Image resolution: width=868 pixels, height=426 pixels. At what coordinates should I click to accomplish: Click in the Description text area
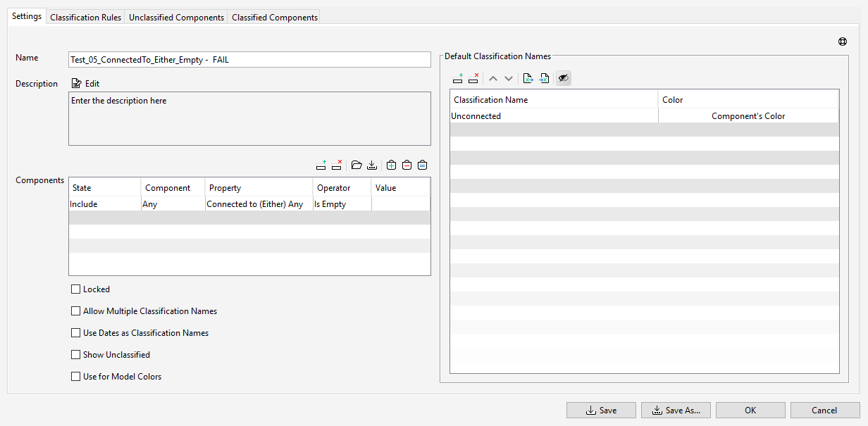click(x=249, y=118)
